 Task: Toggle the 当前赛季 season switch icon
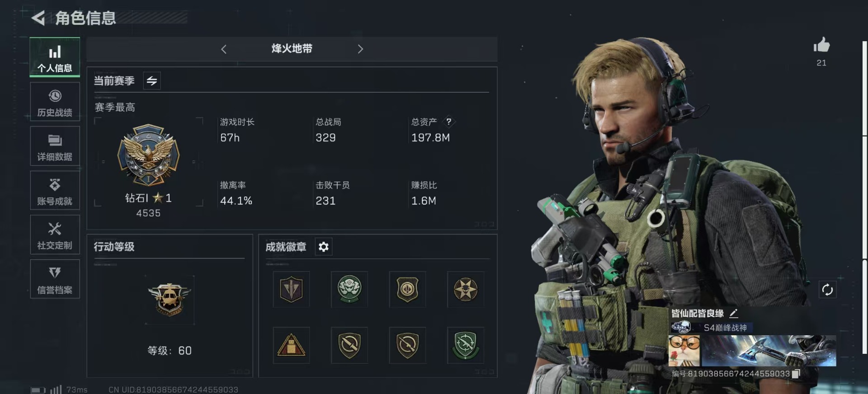coord(152,81)
